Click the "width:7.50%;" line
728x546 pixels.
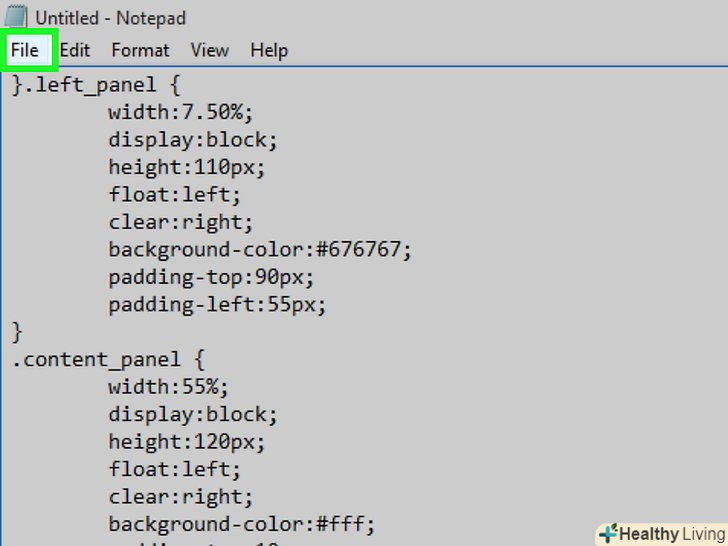(x=178, y=112)
